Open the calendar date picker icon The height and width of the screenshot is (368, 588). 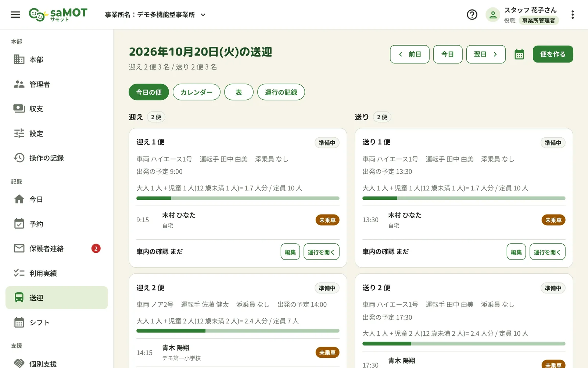pos(519,54)
